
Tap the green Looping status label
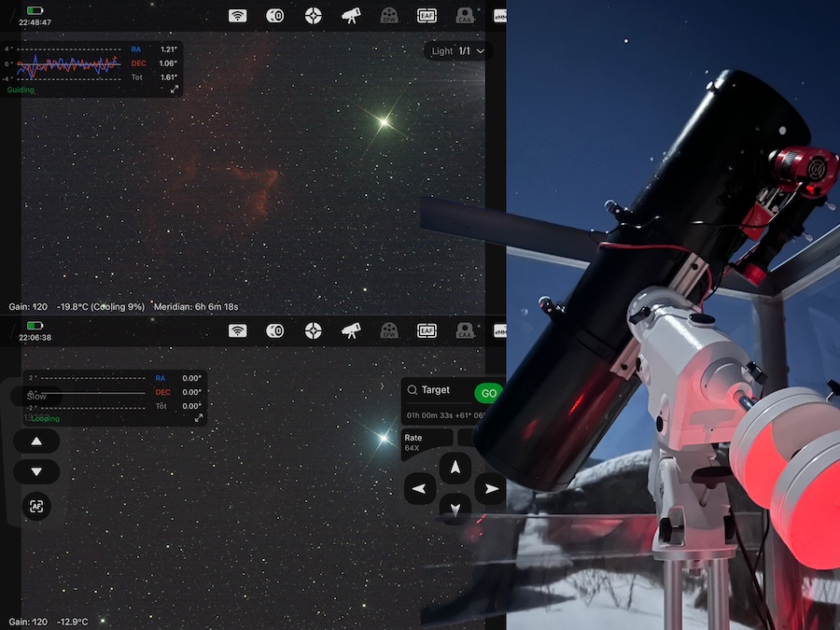coord(45,418)
